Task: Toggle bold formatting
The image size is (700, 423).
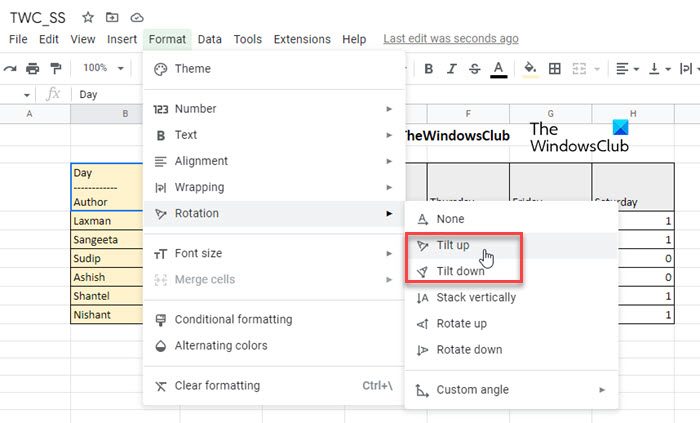Action: click(428, 68)
